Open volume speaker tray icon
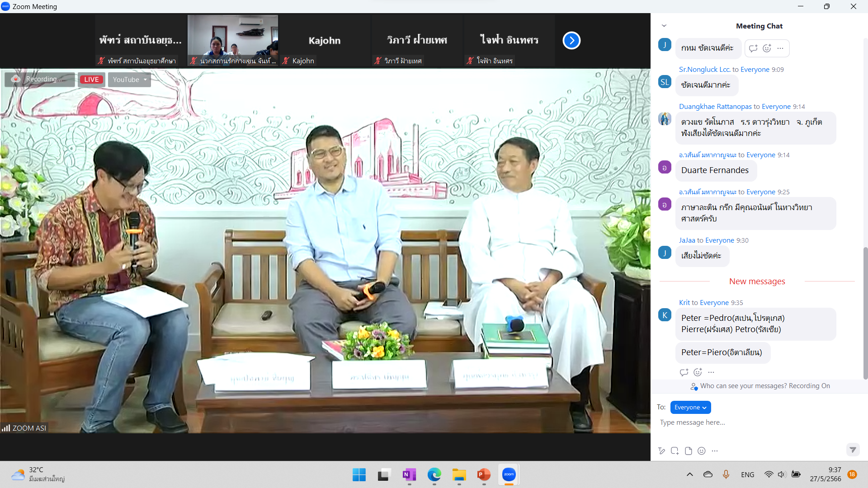This screenshot has width=868, height=488. point(782,474)
